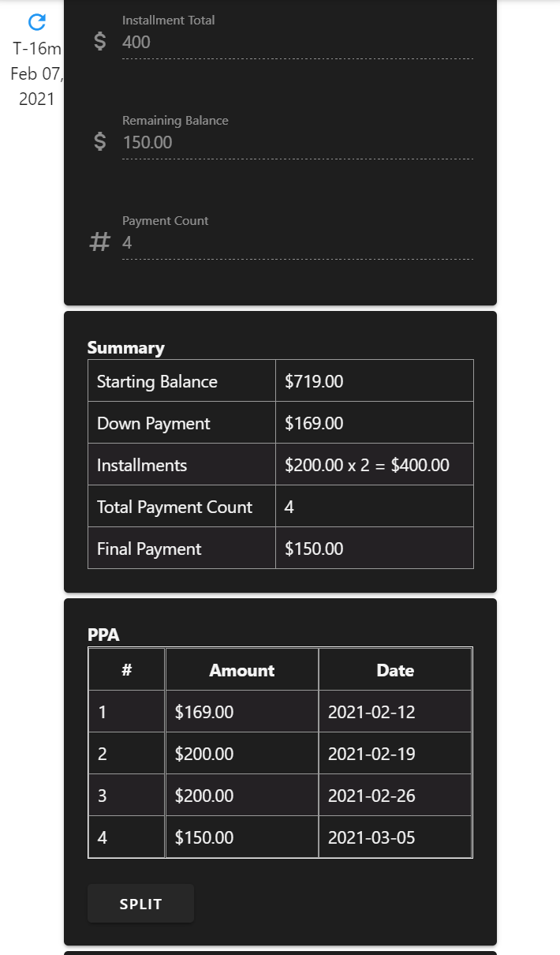The image size is (560, 955).
Task: Select the 2021-02-26 date cell
Action: coord(371,796)
